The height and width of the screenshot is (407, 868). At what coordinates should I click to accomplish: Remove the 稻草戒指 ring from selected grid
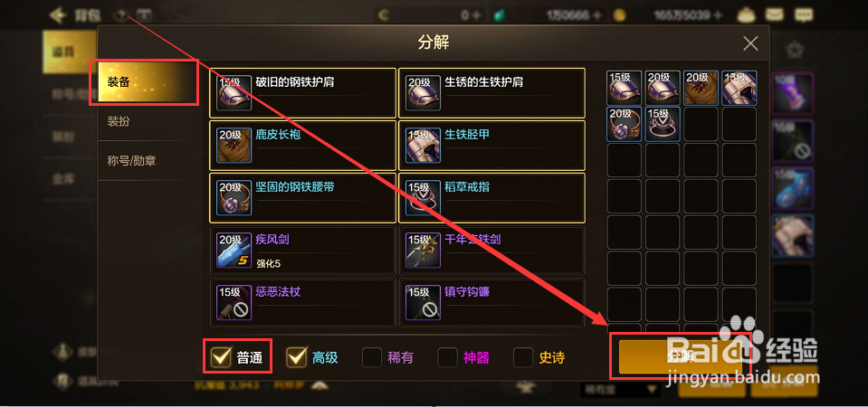click(663, 125)
